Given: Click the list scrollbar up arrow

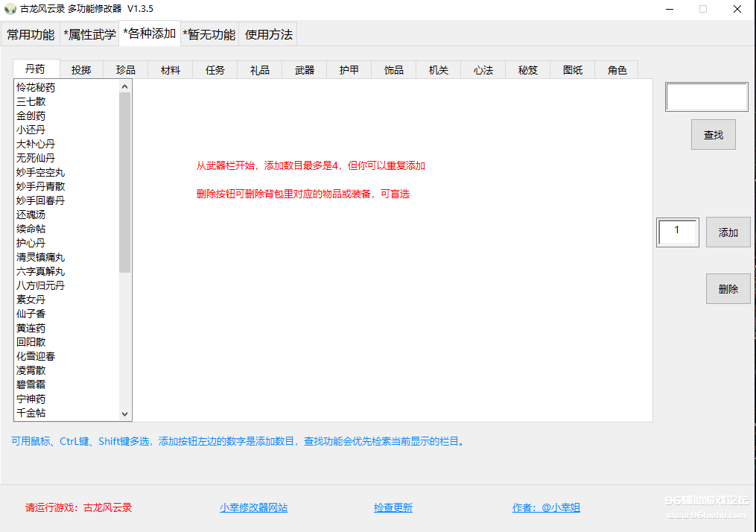Looking at the screenshot, I should click(x=124, y=86).
